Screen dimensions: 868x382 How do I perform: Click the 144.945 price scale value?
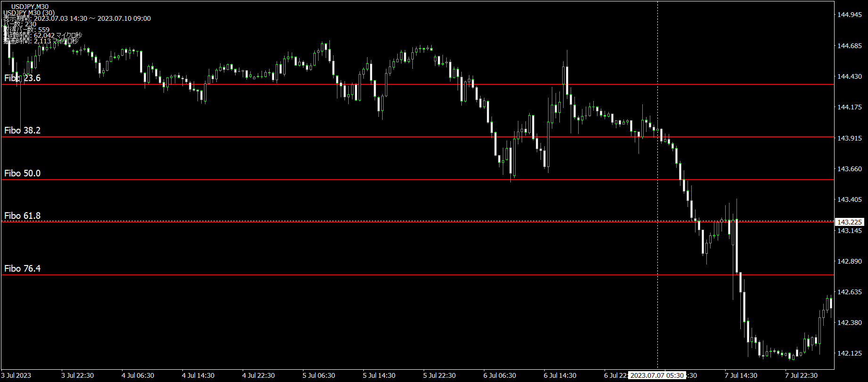[849, 15]
